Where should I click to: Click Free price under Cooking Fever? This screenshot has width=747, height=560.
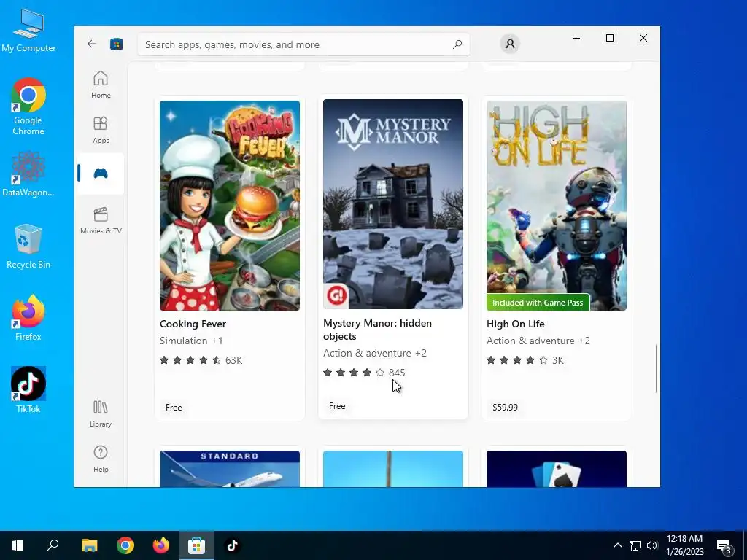click(174, 407)
